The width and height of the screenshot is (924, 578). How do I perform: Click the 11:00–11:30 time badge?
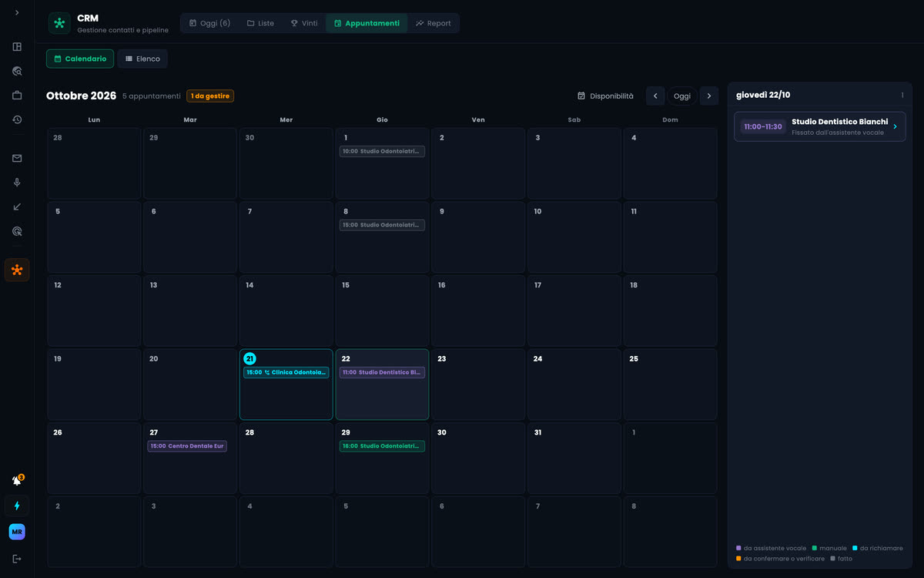click(763, 126)
